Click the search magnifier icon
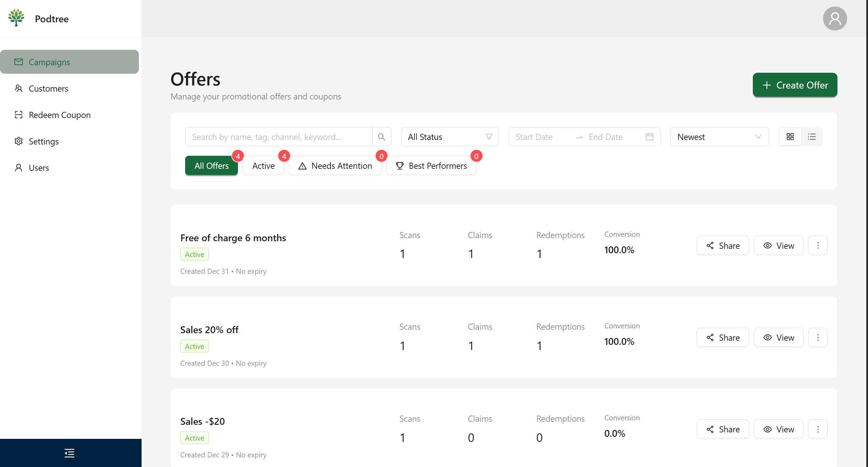Screen dimensions: 868x467 [x=381, y=137]
